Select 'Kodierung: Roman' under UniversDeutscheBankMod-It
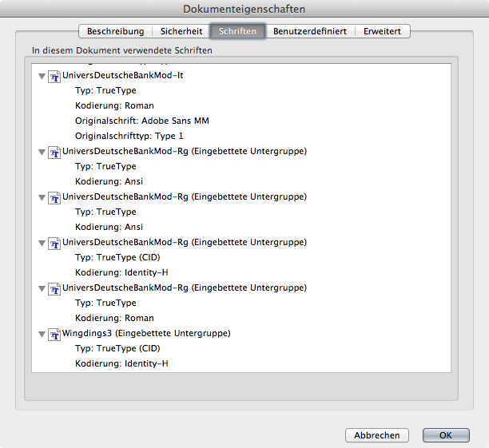Image resolution: width=489 pixels, height=448 pixels. pos(114,105)
